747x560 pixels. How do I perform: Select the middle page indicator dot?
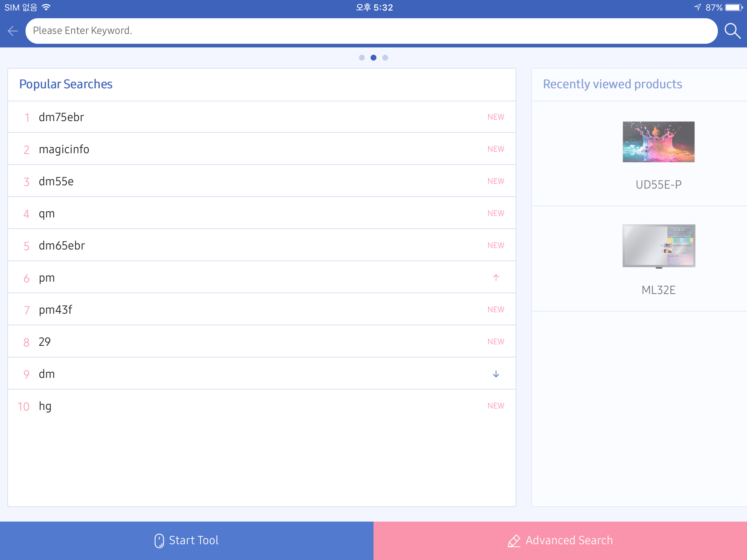click(373, 58)
